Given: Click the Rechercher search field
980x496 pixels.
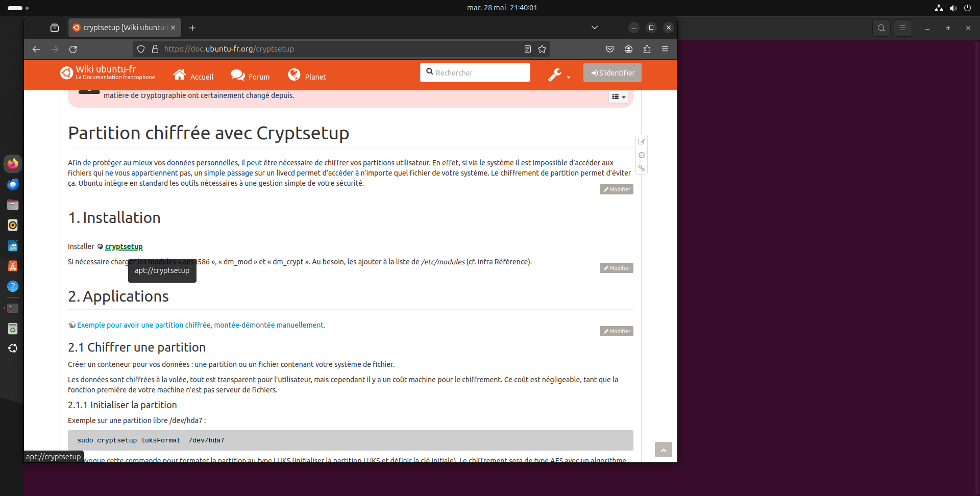Looking at the screenshot, I should pos(475,72).
